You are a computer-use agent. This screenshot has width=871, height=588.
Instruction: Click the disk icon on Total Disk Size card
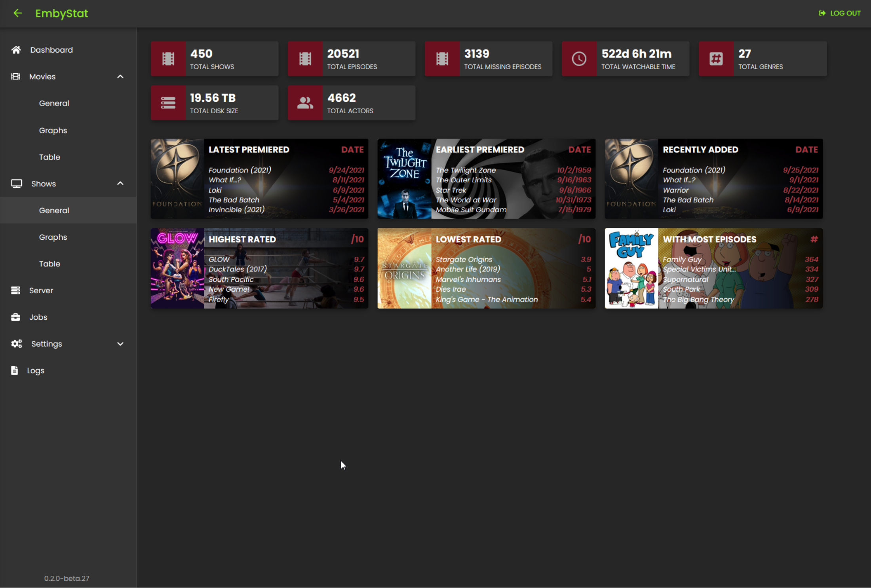168,103
